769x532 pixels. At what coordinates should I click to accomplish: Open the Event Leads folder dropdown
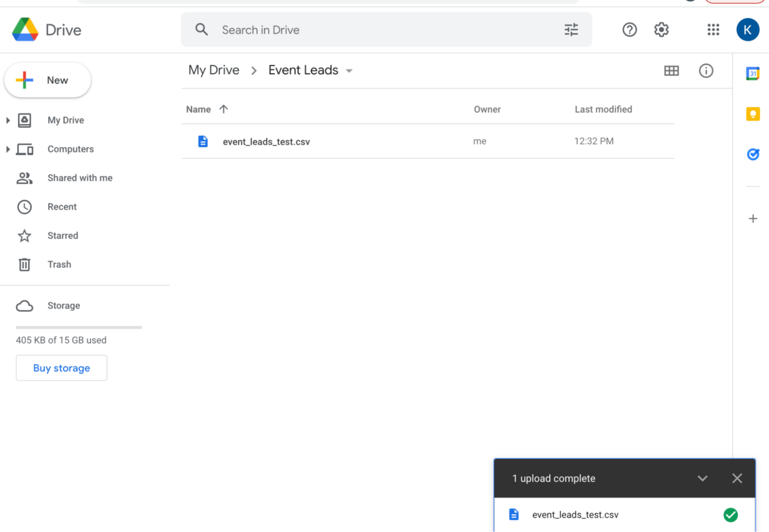pos(349,71)
